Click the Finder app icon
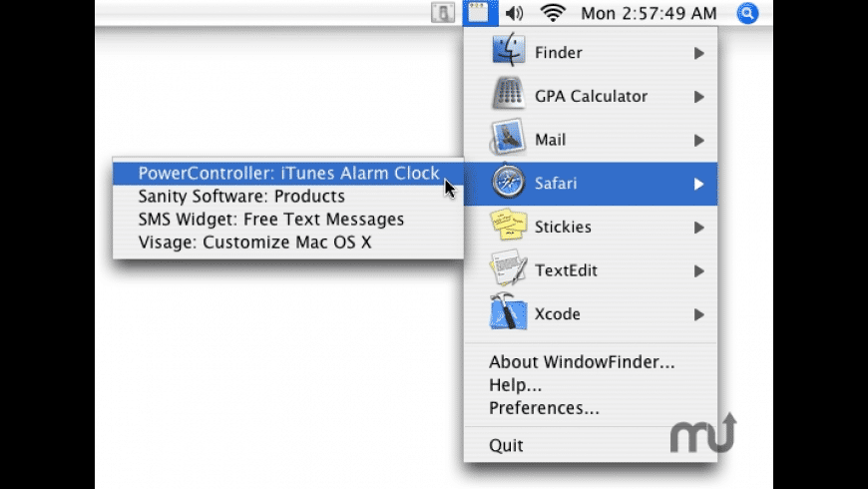 tap(508, 50)
